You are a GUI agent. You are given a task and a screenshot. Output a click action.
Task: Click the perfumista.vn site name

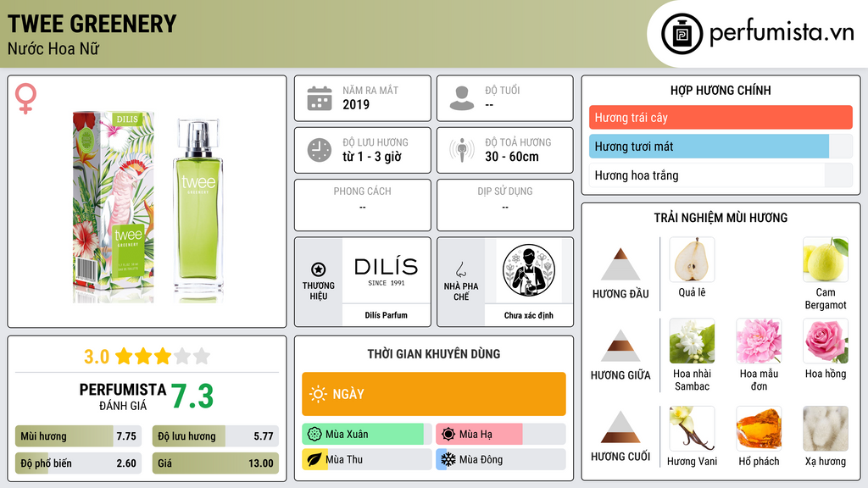pos(782,33)
